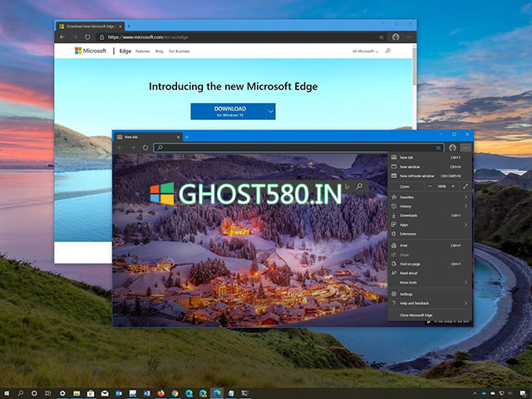
Task: Expand the Help and feedback submenu
Action: (x=430, y=303)
